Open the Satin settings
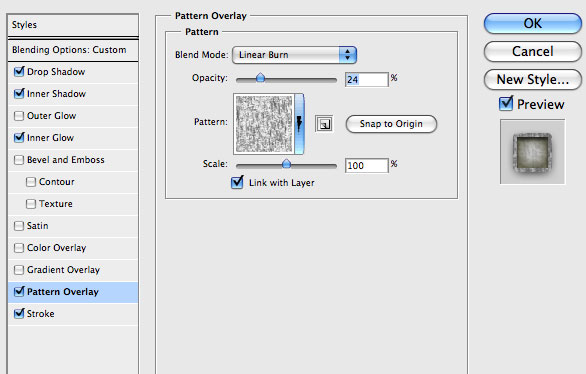The width and height of the screenshot is (586, 374). click(x=37, y=226)
